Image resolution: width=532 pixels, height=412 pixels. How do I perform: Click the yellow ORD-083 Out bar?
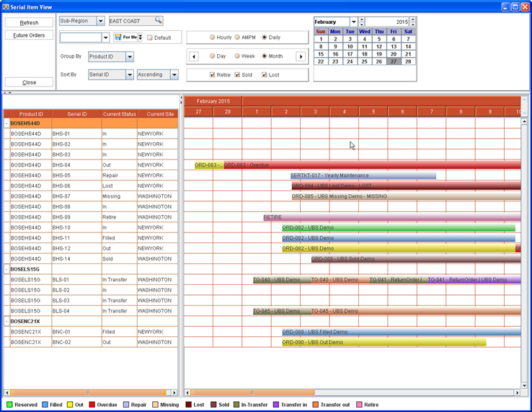pos(209,165)
